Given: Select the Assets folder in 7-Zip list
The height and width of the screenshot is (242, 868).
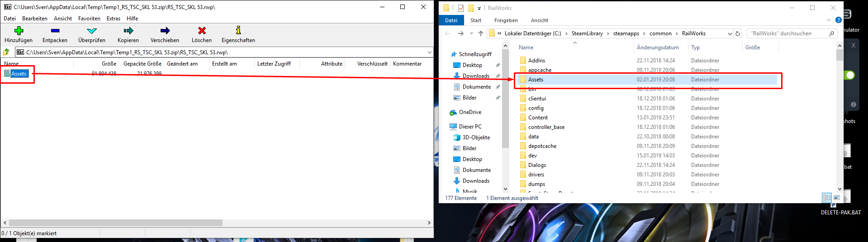Looking at the screenshot, I should [19, 74].
